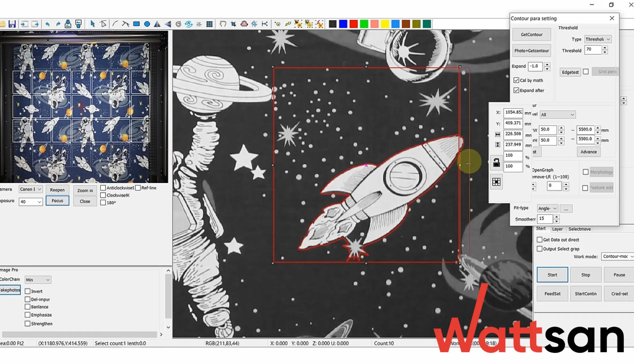Image resolution: width=634 pixels, height=364 pixels.
Task: Click the undo arrow in the toolbar
Action: click(47, 24)
